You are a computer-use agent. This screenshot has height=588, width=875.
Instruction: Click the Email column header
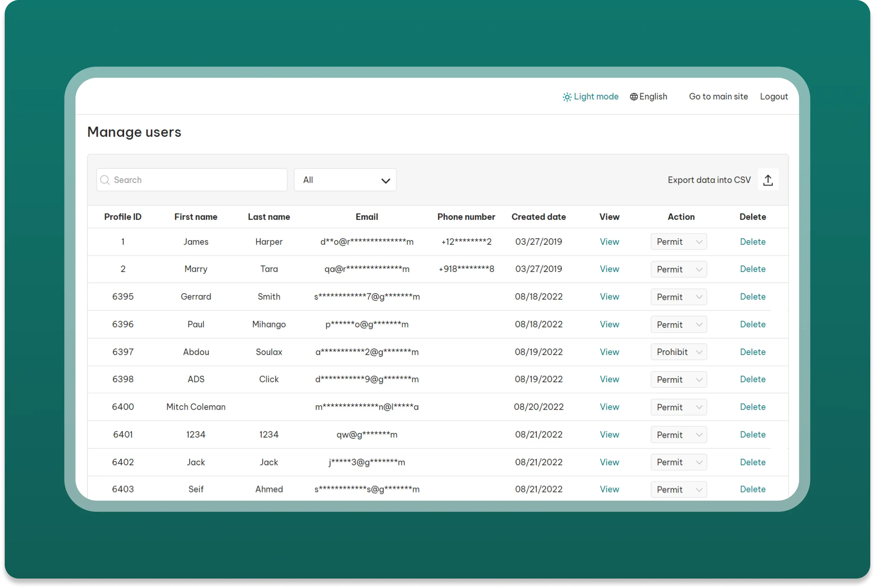point(366,217)
